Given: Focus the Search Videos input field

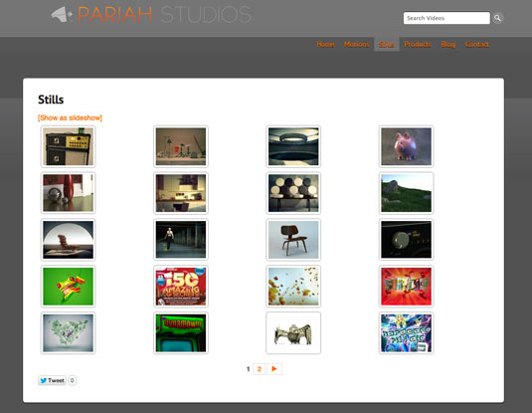Looking at the screenshot, I should pyautogui.click(x=446, y=18).
